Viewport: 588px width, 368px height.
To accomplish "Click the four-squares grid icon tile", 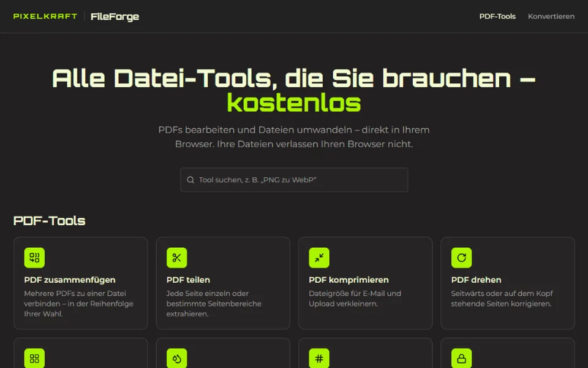I will (34, 358).
